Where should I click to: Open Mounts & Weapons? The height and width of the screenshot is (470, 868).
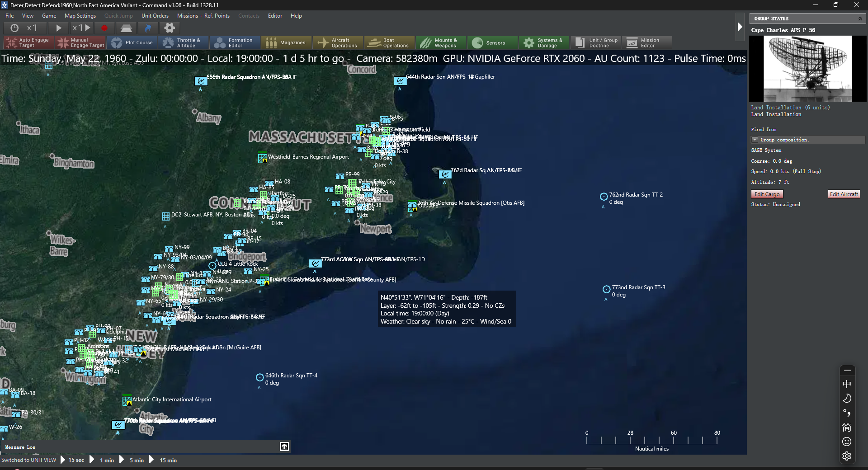click(441, 43)
